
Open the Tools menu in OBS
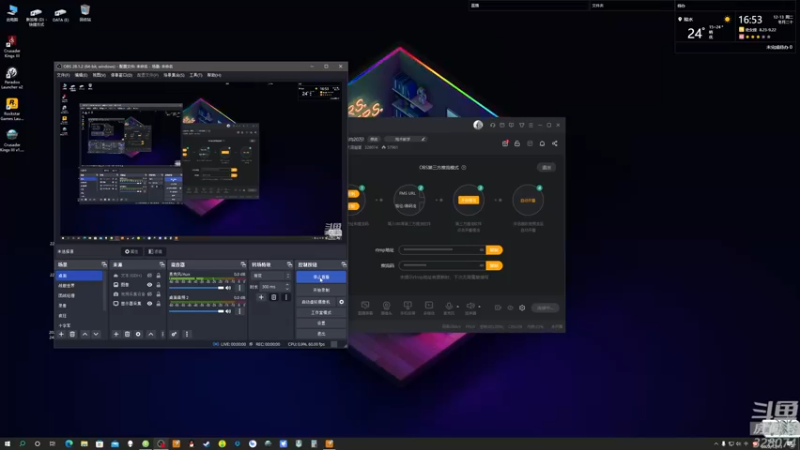pyautogui.click(x=196, y=75)
